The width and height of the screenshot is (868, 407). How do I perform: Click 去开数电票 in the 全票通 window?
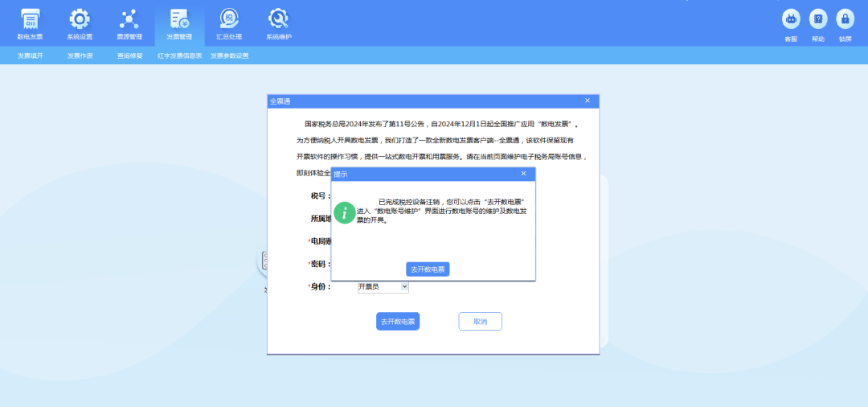pyautogui.click(x=398, y=322)
